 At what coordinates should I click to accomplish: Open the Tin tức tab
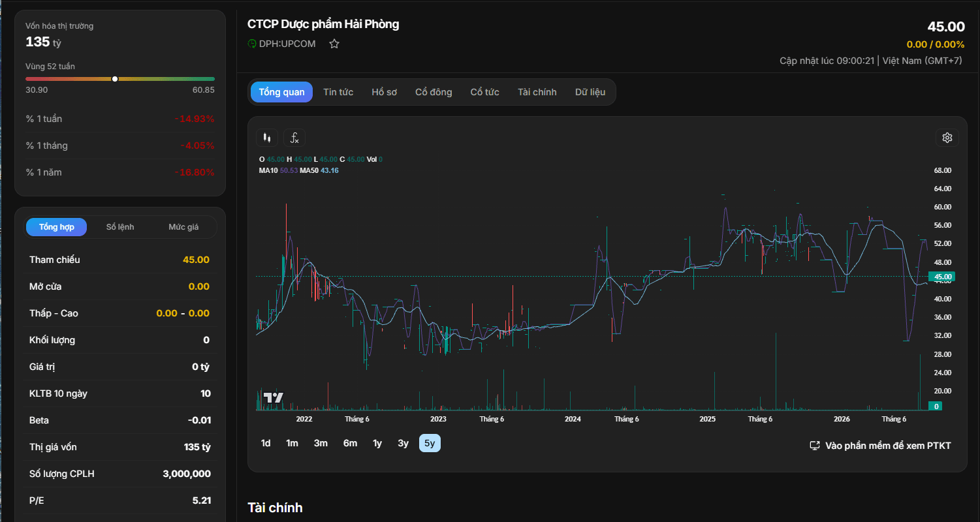[338, 92]
